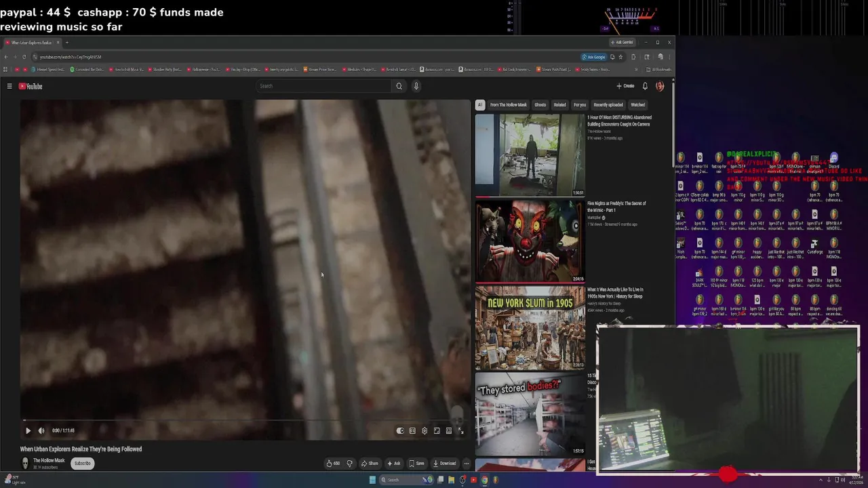The image size is (868, 488).
Task: Like the video showing 650 likes
Action: (333, 464)
